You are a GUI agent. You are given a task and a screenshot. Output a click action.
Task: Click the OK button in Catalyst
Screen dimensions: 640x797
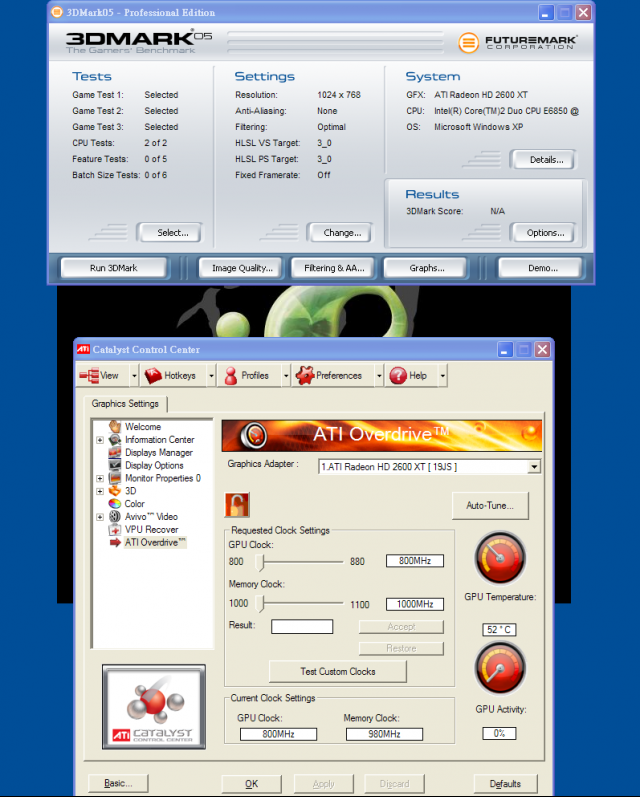pos(251,783)
